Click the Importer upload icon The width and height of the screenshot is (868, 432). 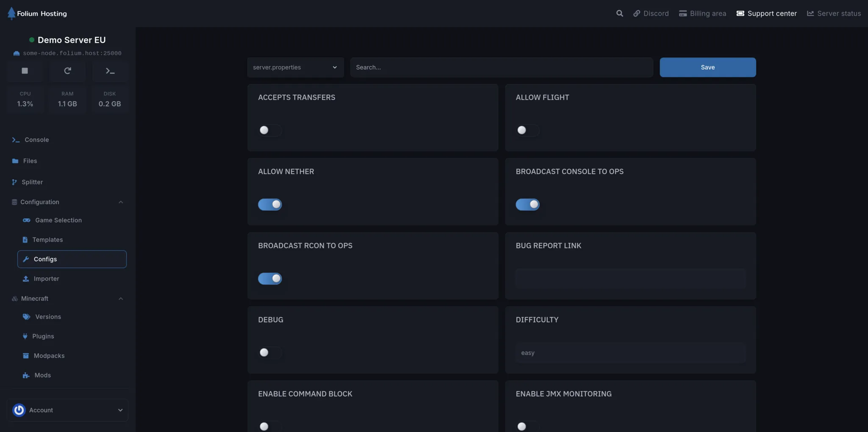(26, 279)
